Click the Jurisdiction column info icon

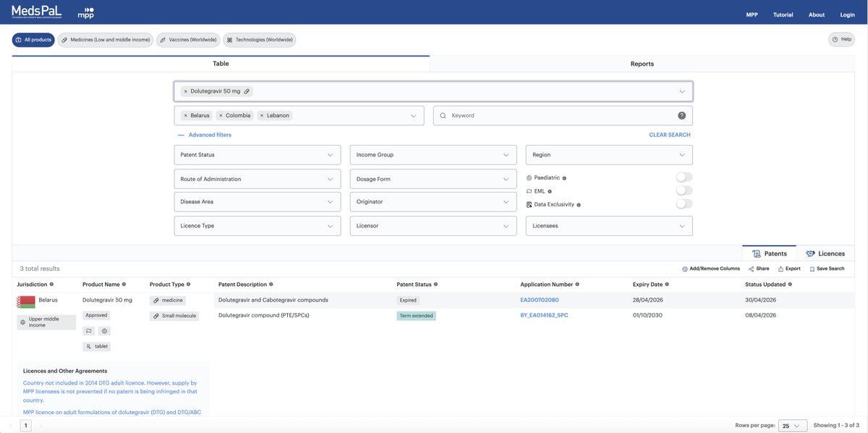click(51, 285)
